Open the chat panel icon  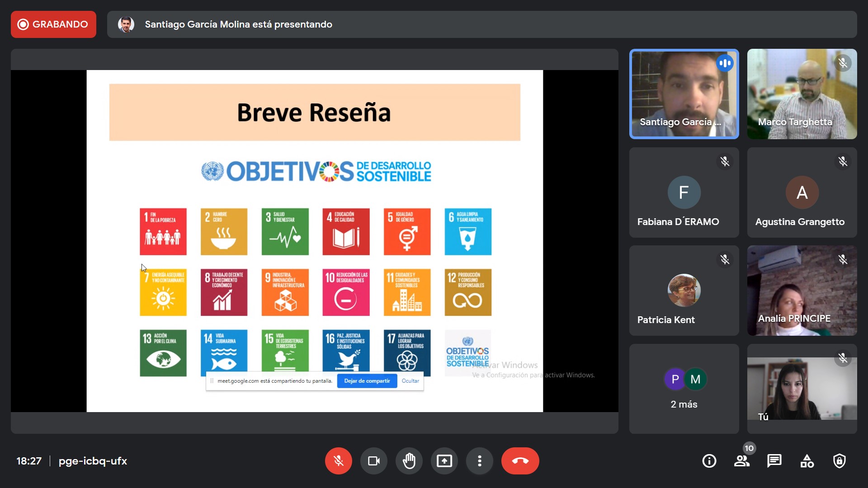(x=774, y=461)
